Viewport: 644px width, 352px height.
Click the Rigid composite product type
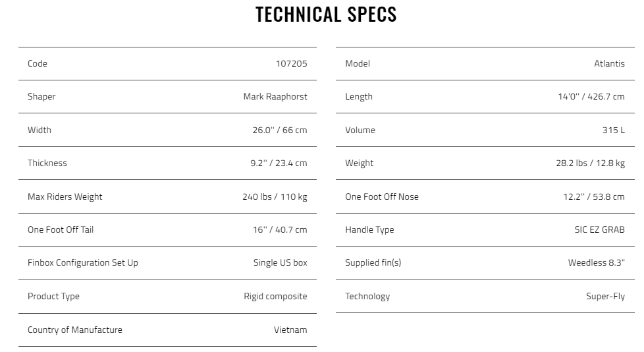click(x=276, y=297)
